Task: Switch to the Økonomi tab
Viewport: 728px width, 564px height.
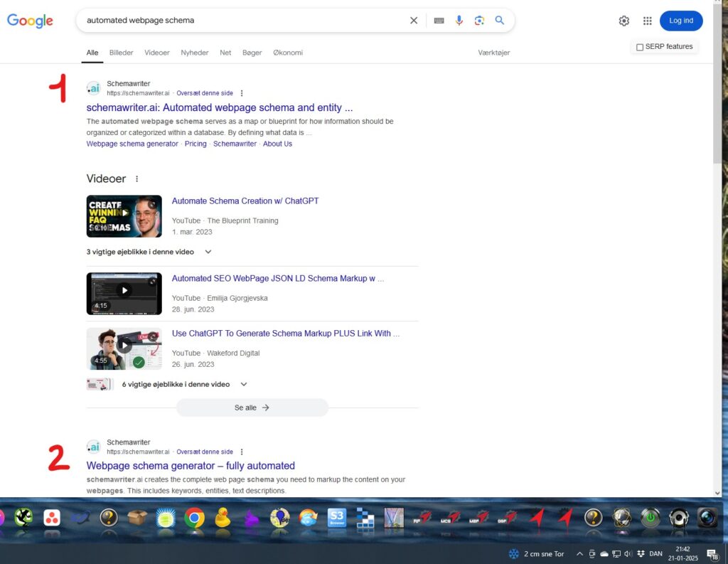Action: [288, 53]
